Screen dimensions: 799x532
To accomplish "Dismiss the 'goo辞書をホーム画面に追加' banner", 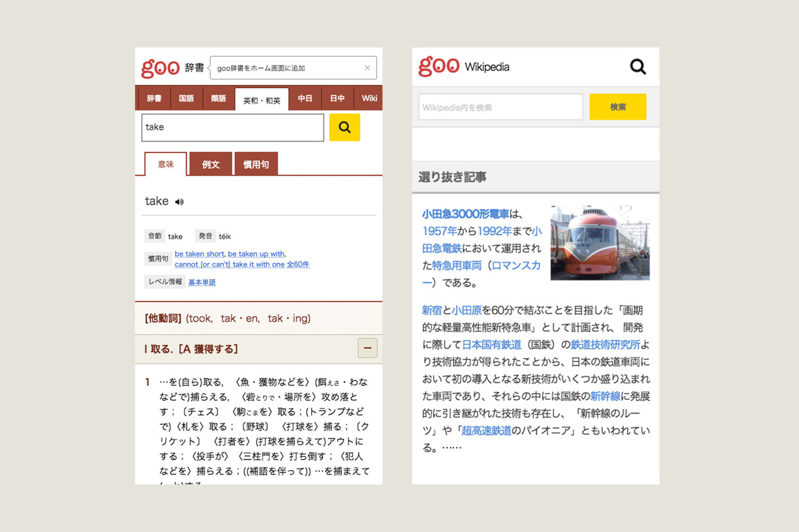I will (367, 68).
